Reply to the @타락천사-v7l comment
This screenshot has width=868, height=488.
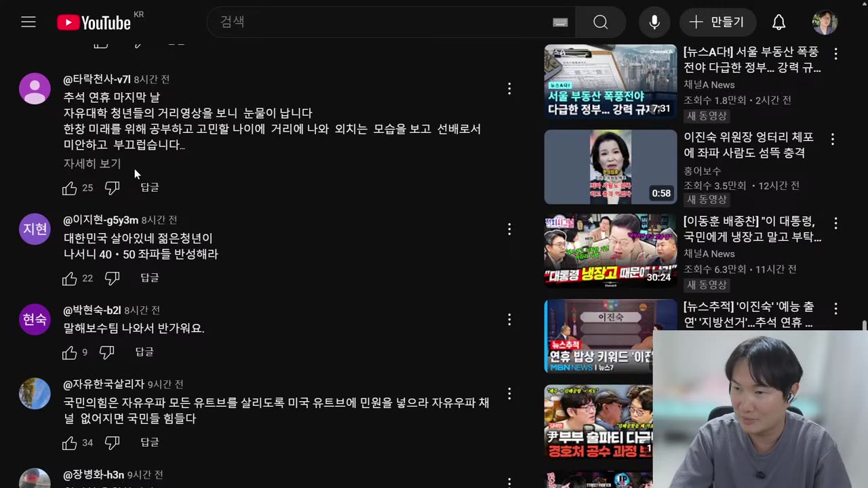click(x=150, y=187)
